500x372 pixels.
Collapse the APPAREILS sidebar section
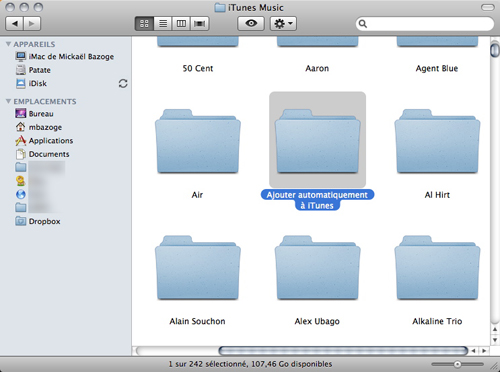click(8, 44)
